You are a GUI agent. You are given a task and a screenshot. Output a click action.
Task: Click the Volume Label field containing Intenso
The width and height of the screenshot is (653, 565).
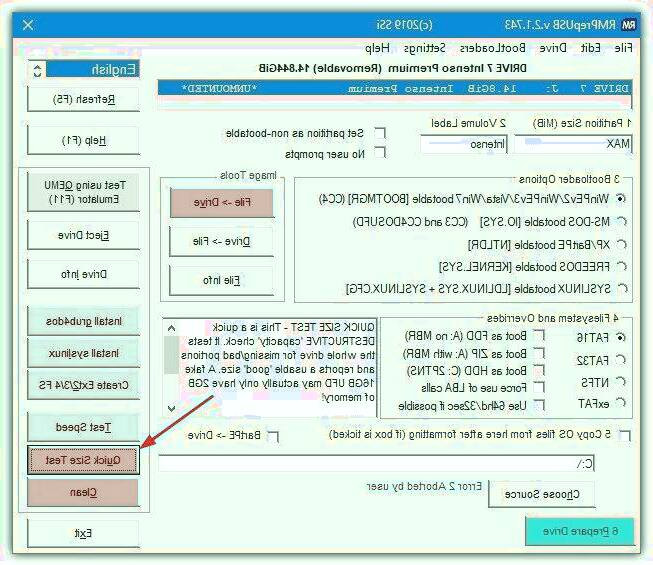click(480, 144)
